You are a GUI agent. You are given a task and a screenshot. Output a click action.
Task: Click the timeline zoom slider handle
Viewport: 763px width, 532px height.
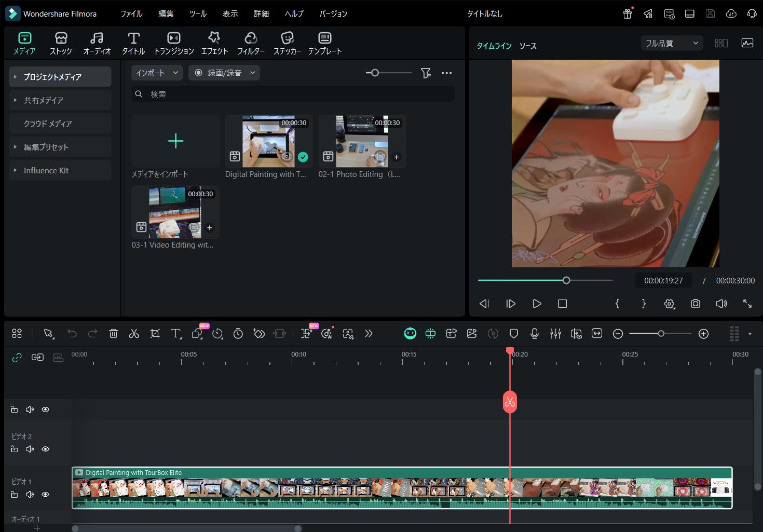coord(661,334)
